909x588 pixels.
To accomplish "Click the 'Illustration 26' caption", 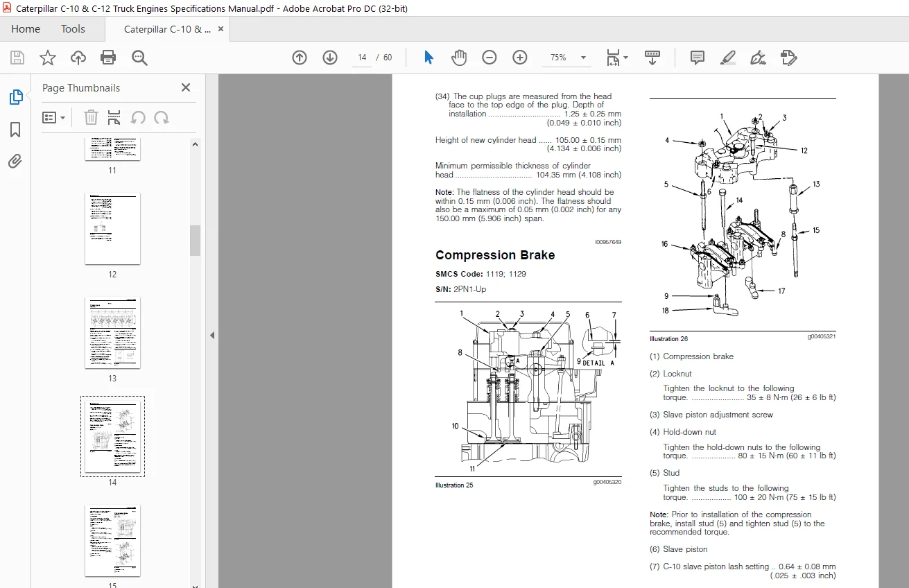I will [668, 339].
